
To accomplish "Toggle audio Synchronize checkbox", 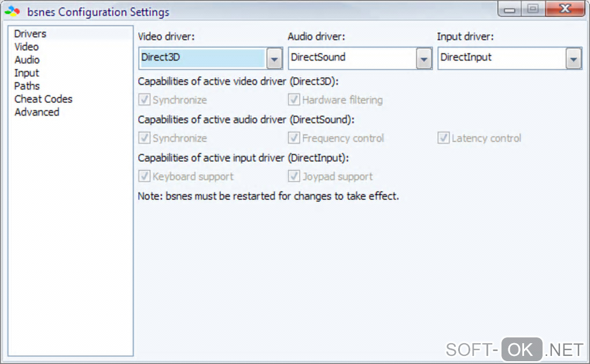I will pyautogui.click(x=144, y=138).
